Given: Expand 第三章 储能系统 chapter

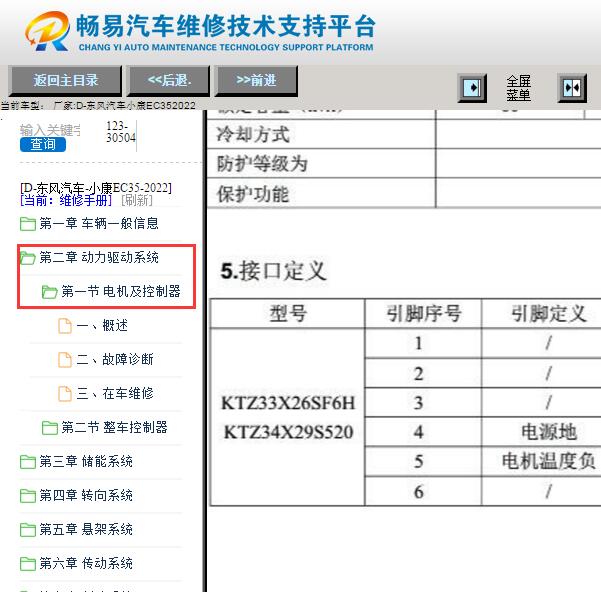Looking at the screenshot, I should [x=86, y=461].
